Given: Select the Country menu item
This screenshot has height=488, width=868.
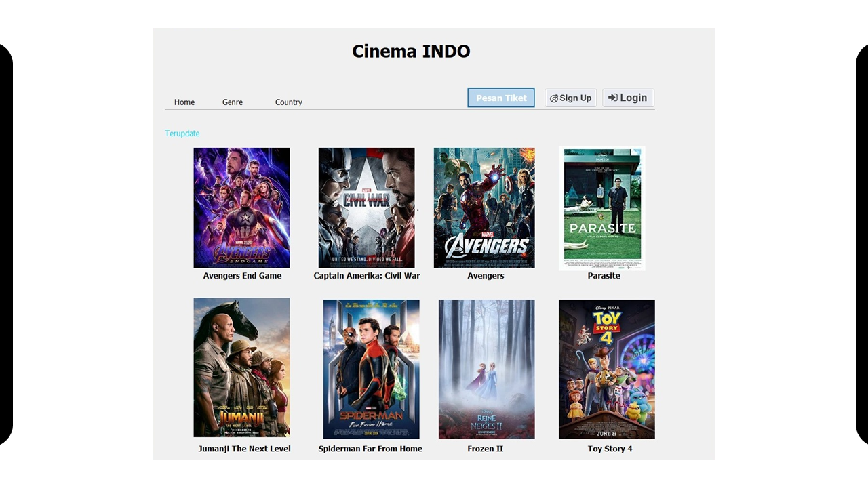Looking at the screenshot, I should [x=289, y=102].
